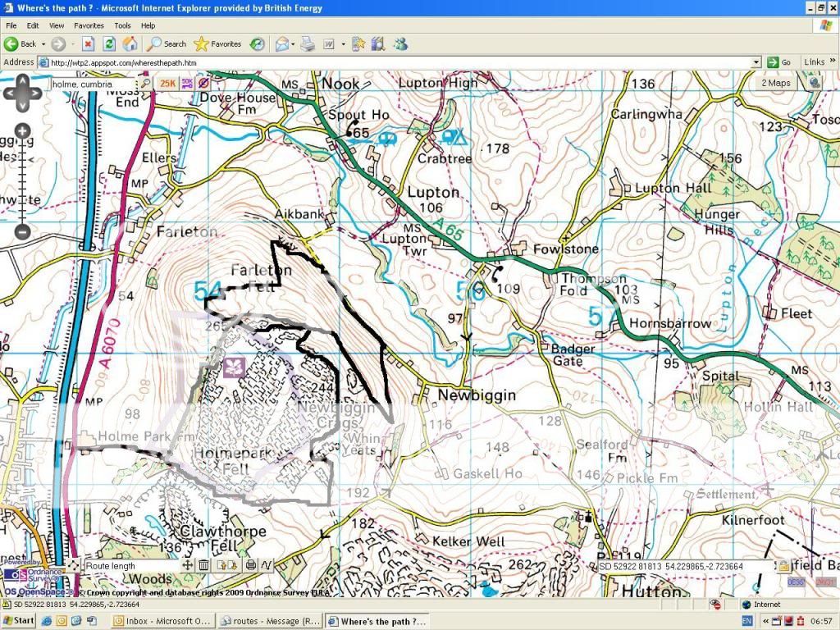Click the import/export route files icon

[227, 565]
